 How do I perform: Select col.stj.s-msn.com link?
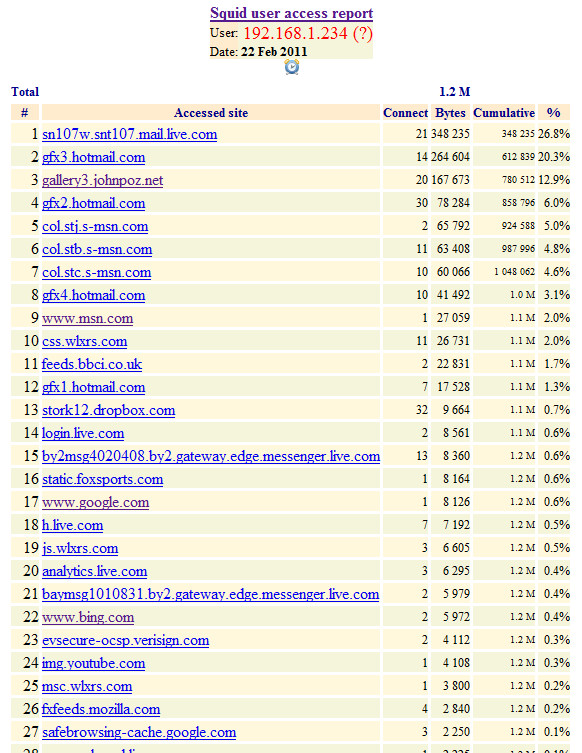(x=95, y=226)
